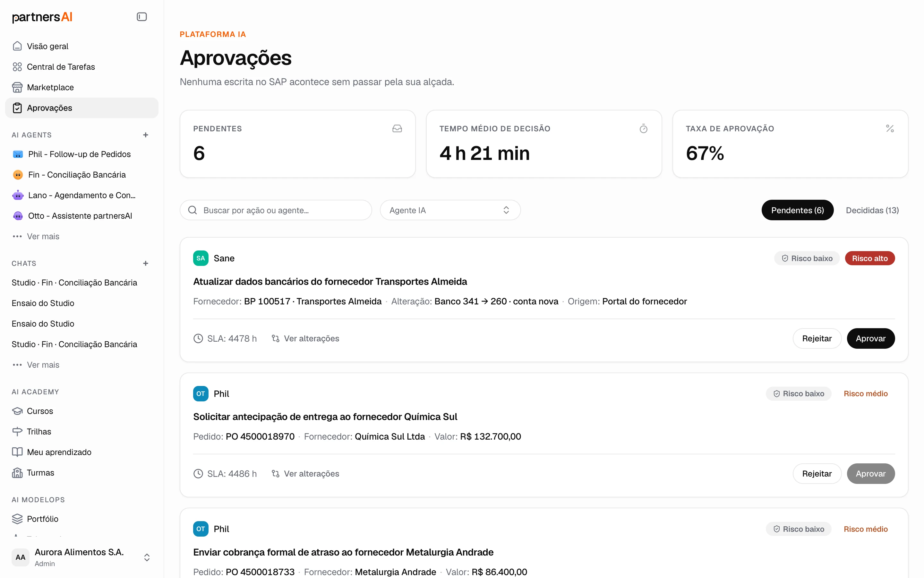Click Risco baixo badge on Sane card

click(x=807, y=258)
